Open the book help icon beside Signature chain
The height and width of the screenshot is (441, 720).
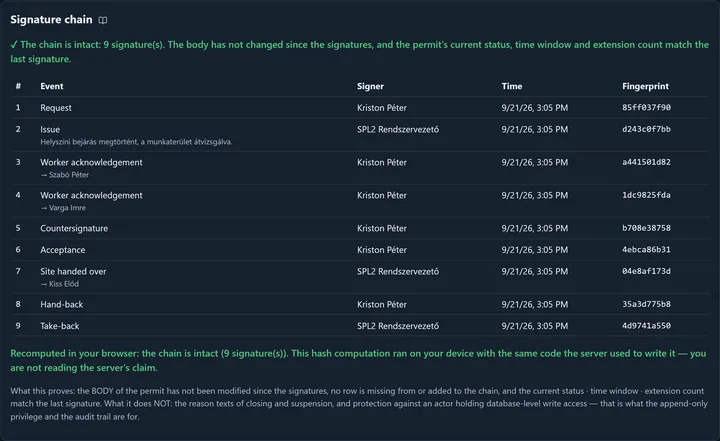[x=103, y=20]
